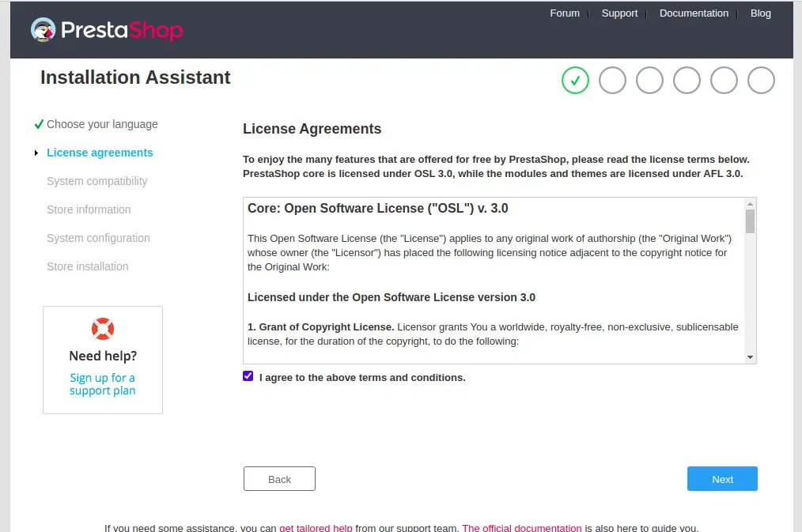Click the Next button

[722, 479]
